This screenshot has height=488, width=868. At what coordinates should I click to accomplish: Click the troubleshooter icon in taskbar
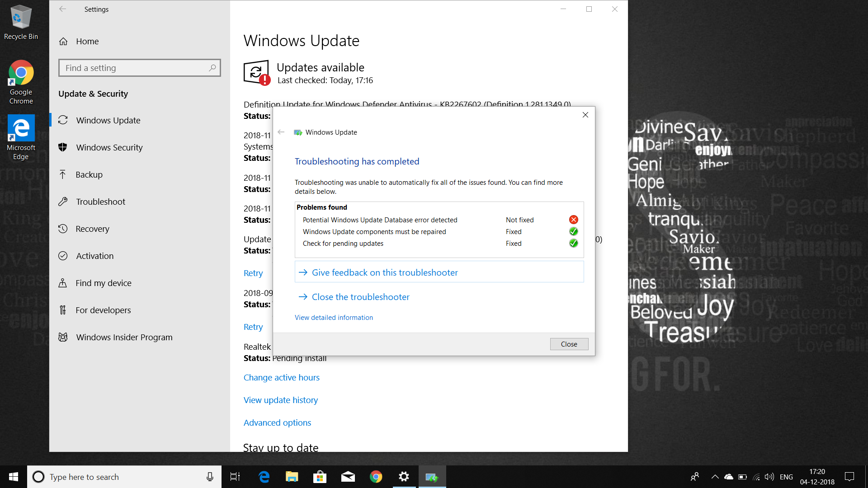432,477
